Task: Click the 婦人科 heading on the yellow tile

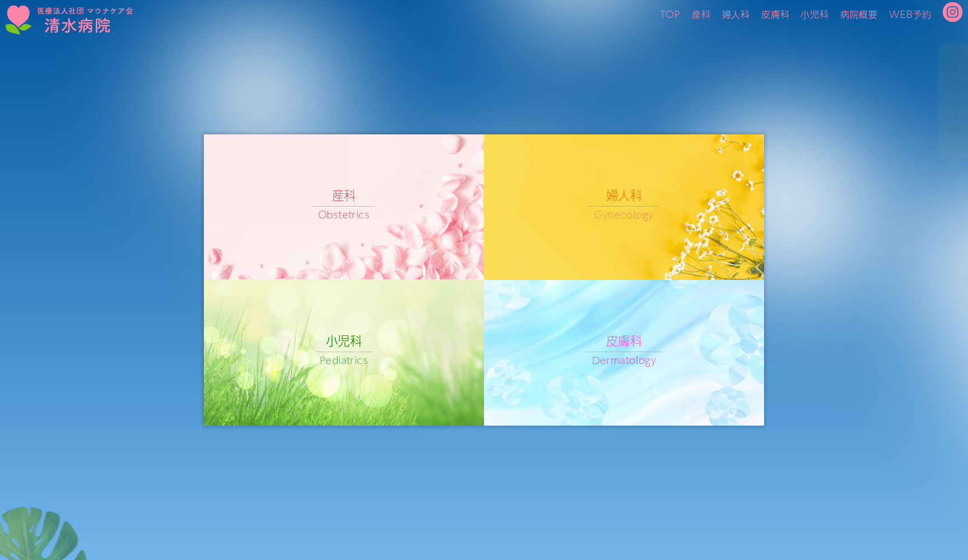Action: (x=623, y=195)
